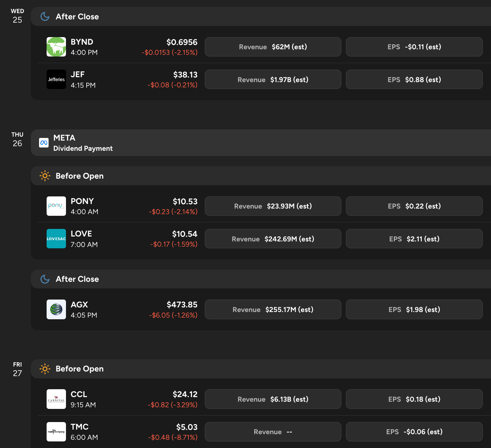Screen dimensions: 491x448
Task: Click AGX change -$6.05 (-1.26%)
Action: coord(173,315)
